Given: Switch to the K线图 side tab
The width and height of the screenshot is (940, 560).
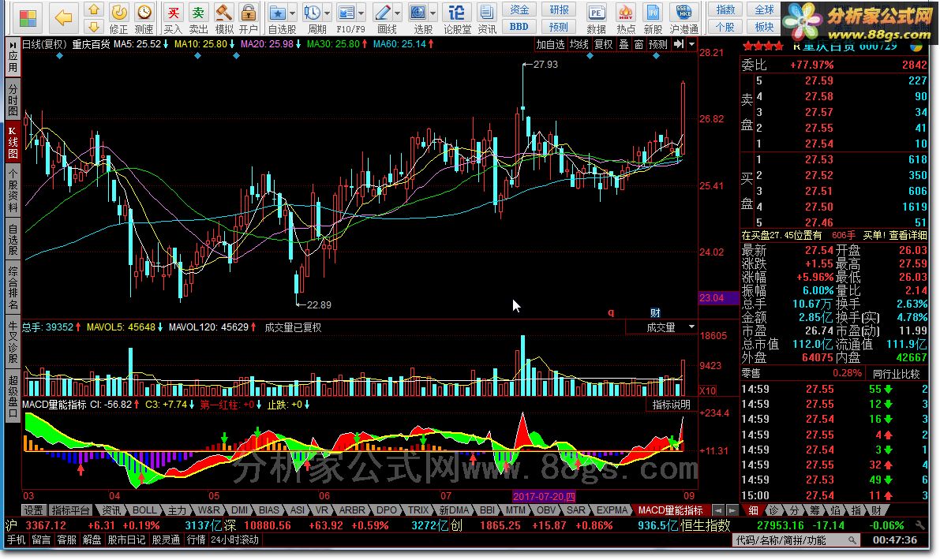Looking at the screenshot, I should coord(13,142).
